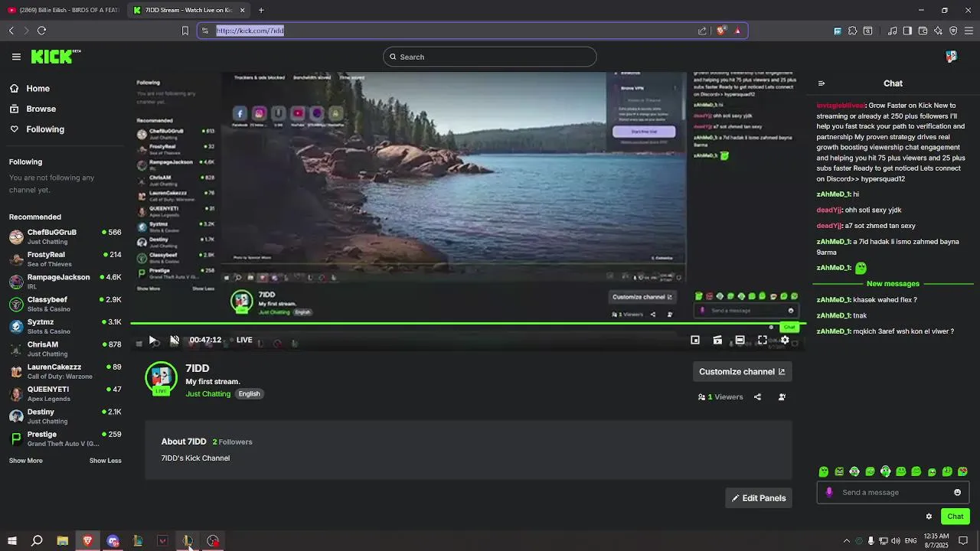Viewport: 980px width, 551px height.
Task: Click Edit Panels button
Action: coord(759,498)
